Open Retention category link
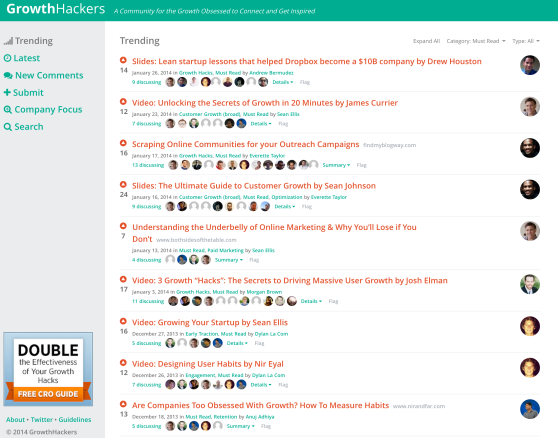The height and width of the screenshot is (438, 558). 225,417
